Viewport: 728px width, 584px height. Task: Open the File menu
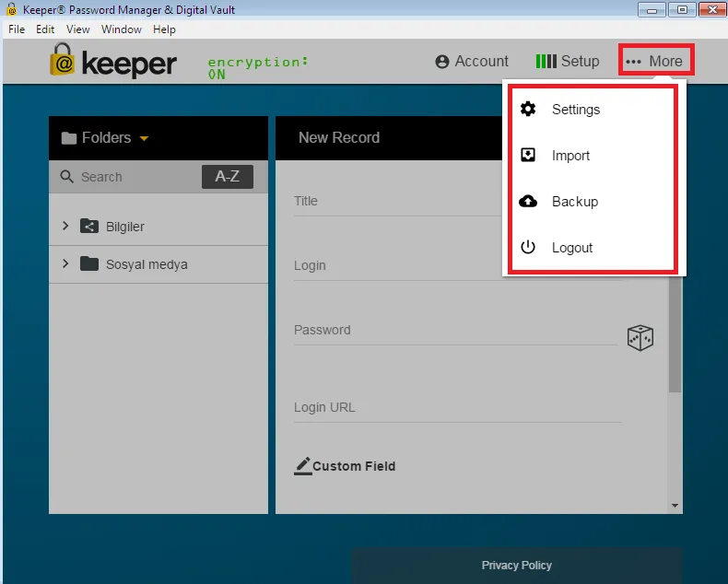(17, 29)
